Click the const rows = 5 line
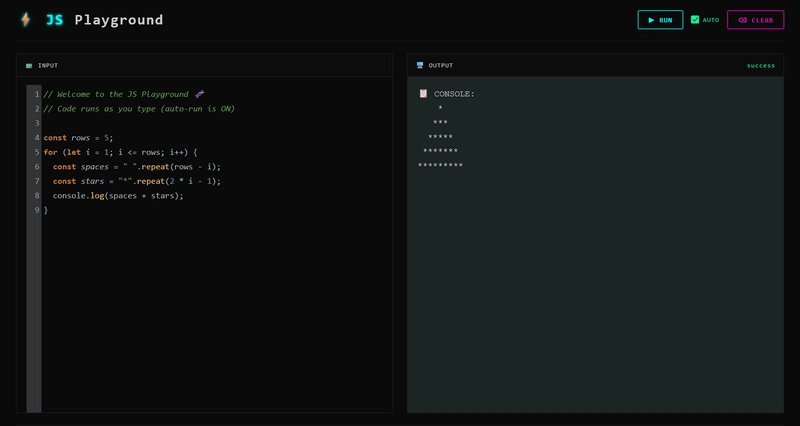 pos(79,138)
